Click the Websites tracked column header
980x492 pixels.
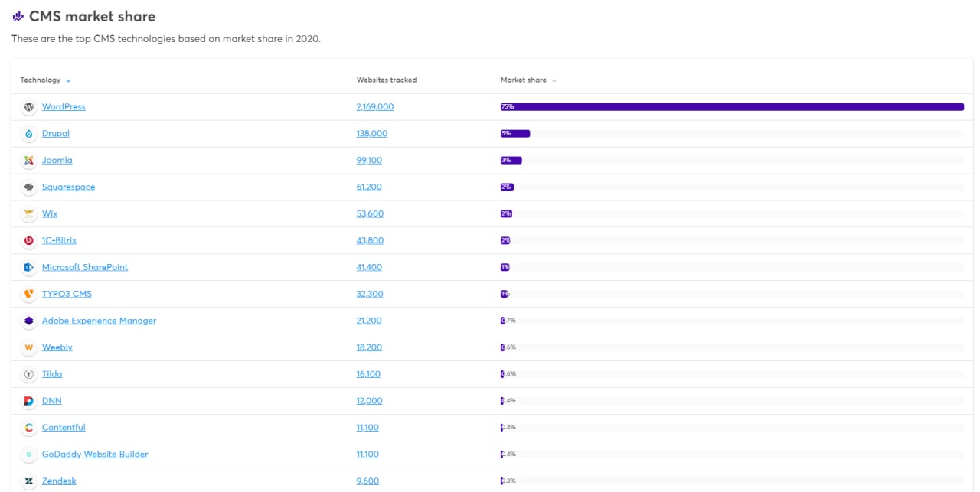[x=387, y=80]
